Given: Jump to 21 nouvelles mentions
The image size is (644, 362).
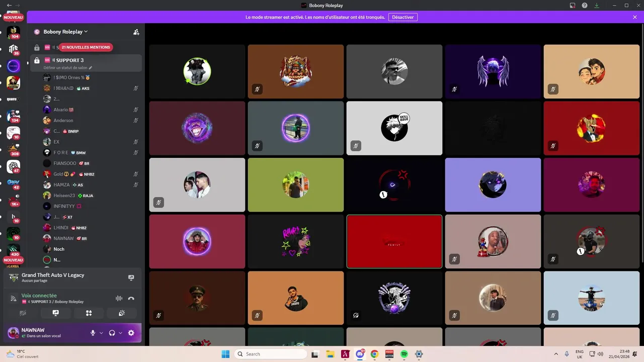Looking at the screenshot, I should click(86, 47).
